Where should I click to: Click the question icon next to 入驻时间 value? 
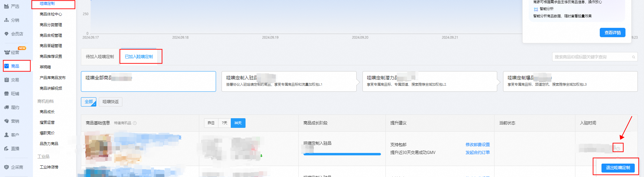618,148
